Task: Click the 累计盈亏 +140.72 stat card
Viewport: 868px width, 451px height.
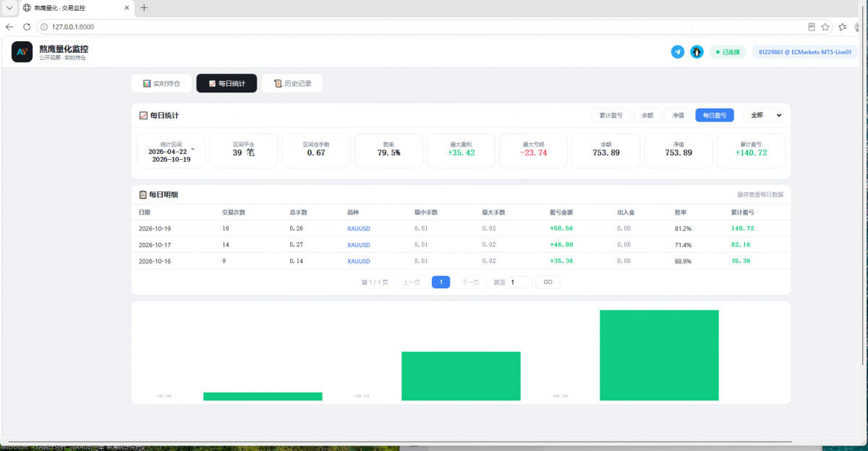Action: point(751,150)
